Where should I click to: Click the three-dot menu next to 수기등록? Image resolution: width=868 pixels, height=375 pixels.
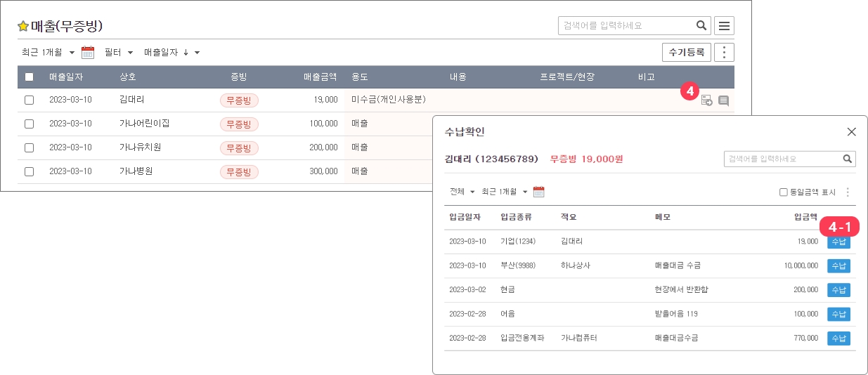(724, 52)
